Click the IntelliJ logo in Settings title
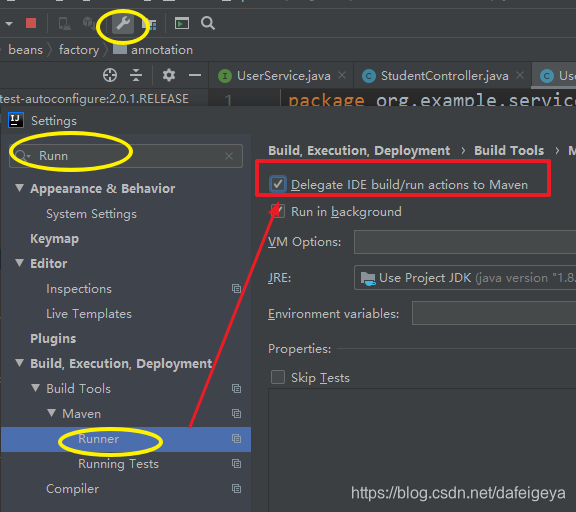 click(16, 120)
